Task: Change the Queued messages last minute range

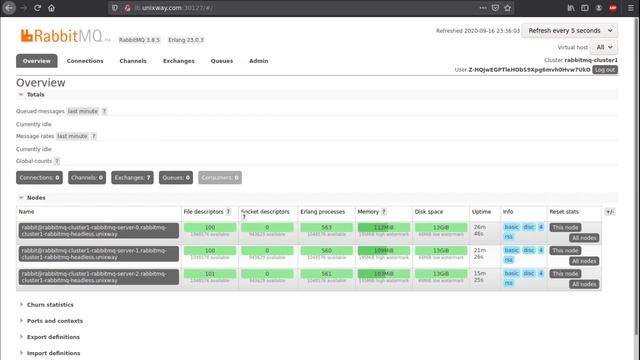Action: coord(83,111)
